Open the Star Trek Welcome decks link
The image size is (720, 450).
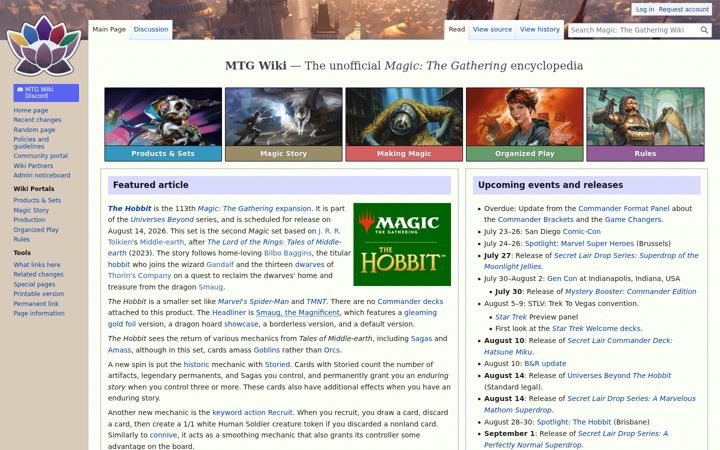click(x=596, y=329)
